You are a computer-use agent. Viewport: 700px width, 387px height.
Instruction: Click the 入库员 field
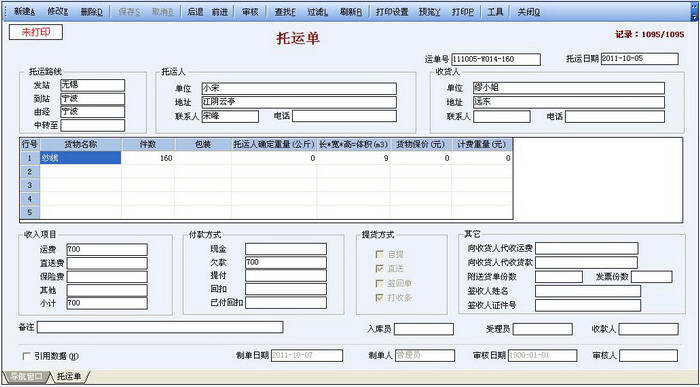(424, 329)
